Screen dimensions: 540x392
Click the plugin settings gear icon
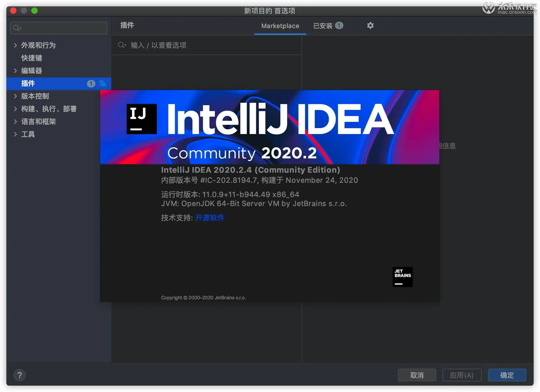[370, 26]
